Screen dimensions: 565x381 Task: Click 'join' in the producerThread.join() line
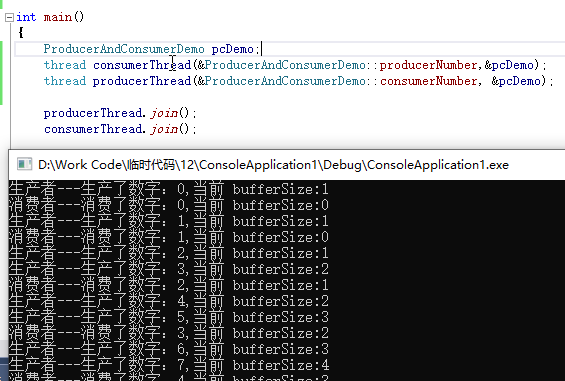click(x=164, y=113)
